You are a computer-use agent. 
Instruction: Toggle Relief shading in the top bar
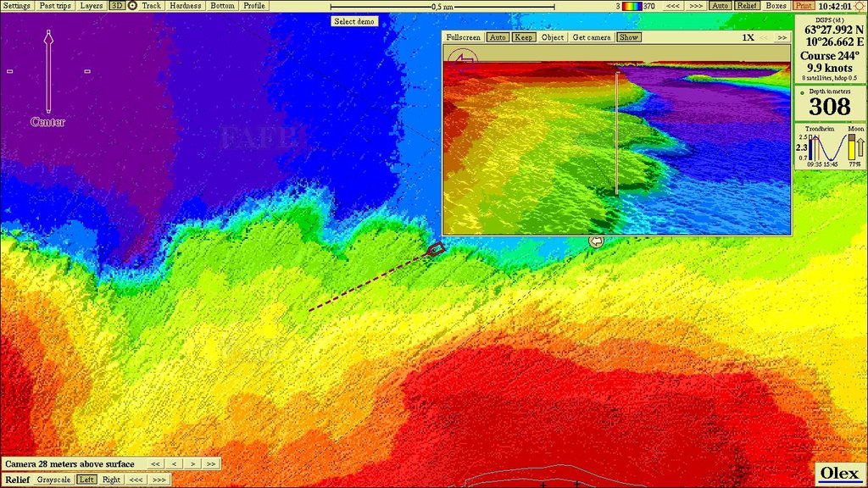[x=747, y=5]
